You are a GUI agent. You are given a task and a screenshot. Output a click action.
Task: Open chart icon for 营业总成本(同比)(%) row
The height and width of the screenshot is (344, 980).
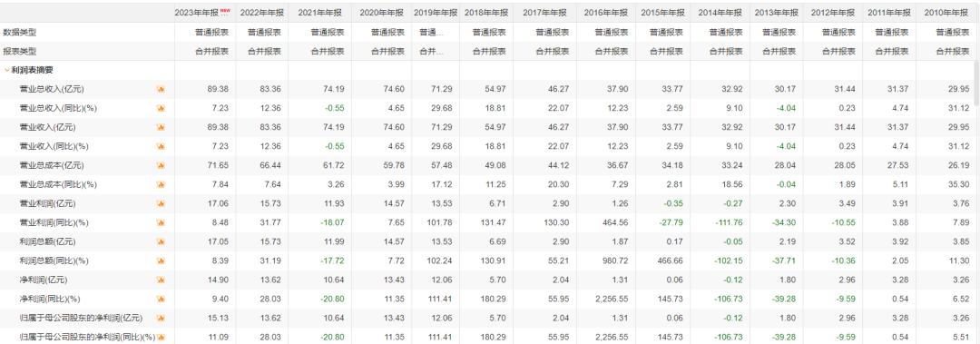[161, 184]
